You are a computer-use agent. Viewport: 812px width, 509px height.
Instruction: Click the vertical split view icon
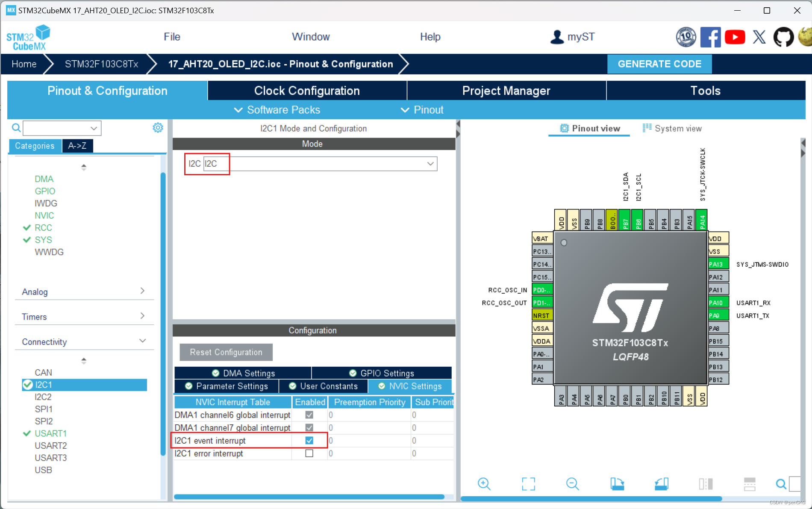706,484
